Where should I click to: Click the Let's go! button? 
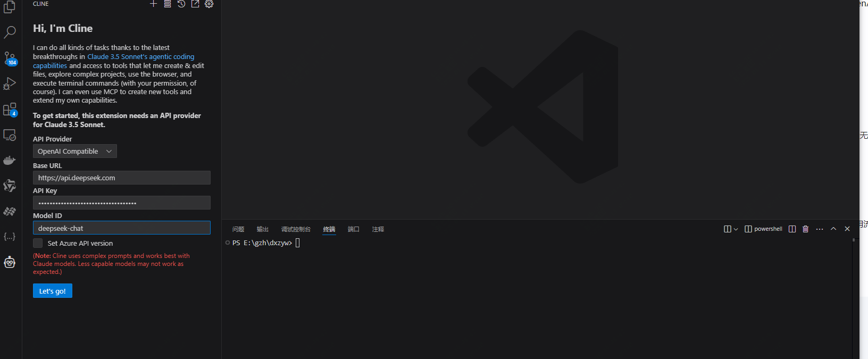pos(52,291)
